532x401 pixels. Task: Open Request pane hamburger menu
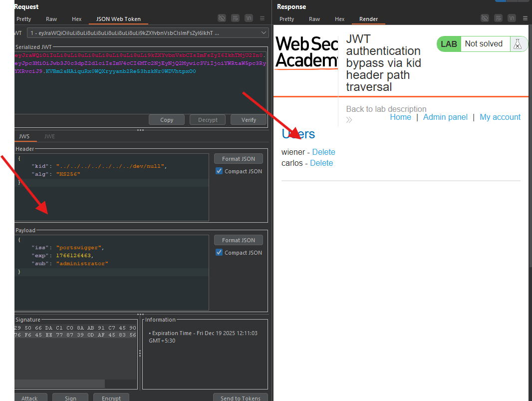point(263,18)
